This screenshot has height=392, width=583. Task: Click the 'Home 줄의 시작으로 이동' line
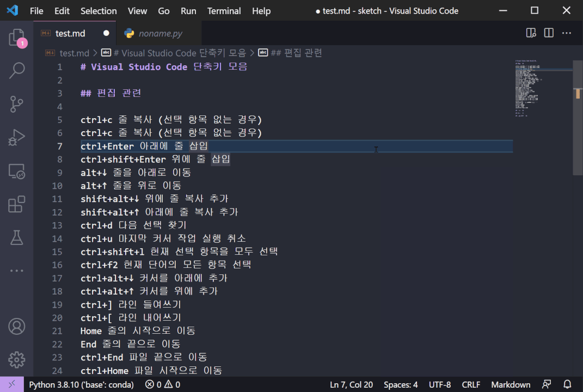pyautogui.click(x=138, y=331)
